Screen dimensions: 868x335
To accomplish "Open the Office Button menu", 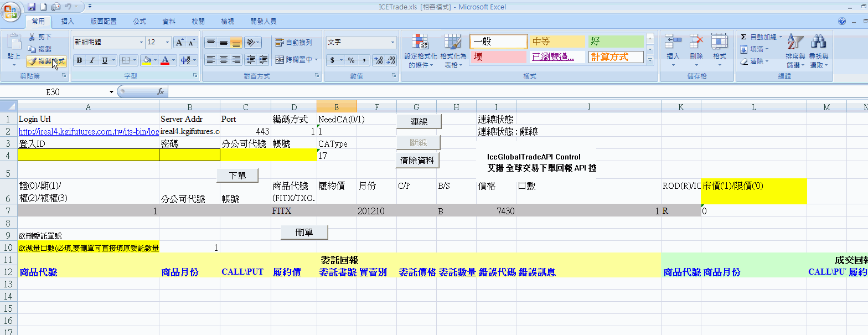I will pos(11,11).
